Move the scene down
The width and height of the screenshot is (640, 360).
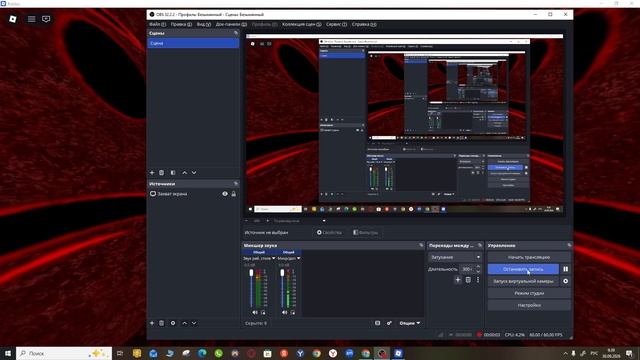pyautogui.click(x=194, y=173)
